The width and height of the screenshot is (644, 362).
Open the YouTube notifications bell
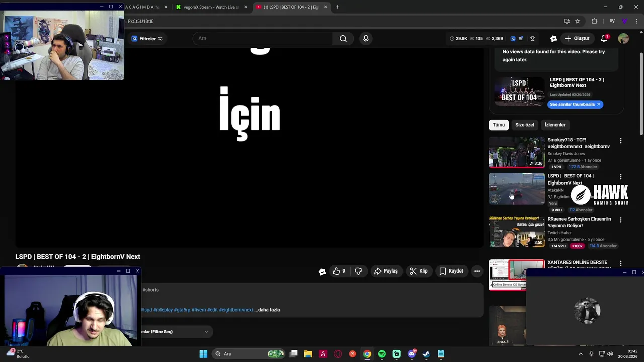(605, 39)
